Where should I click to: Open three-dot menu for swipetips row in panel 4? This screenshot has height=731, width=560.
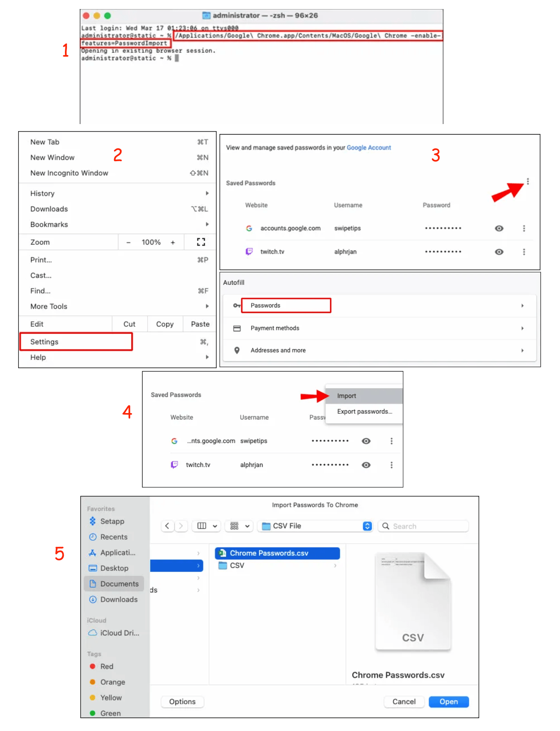(391, 441)
